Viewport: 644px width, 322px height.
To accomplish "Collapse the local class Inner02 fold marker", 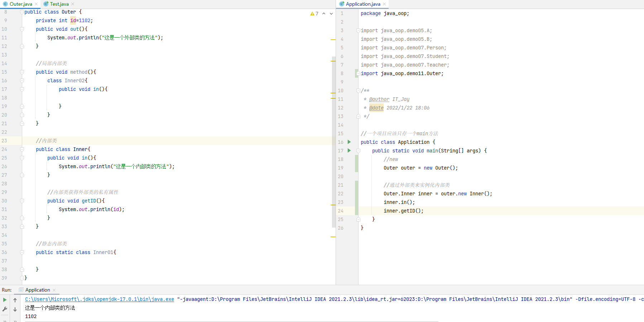I will (22, 80).
